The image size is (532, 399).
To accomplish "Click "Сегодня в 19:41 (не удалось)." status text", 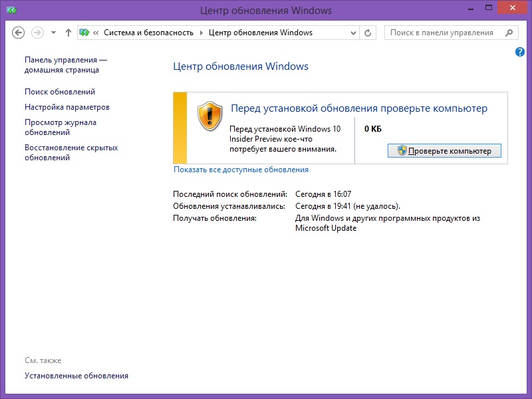I will (348, 206).
